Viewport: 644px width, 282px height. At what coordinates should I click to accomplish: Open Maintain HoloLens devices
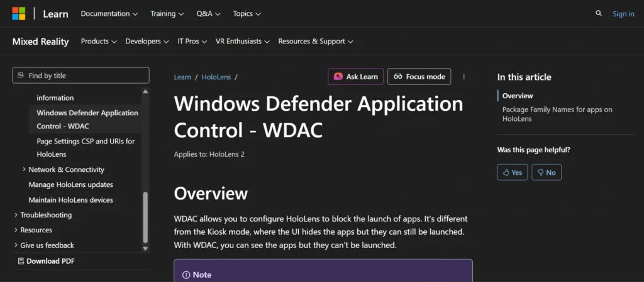pos(70,200)
